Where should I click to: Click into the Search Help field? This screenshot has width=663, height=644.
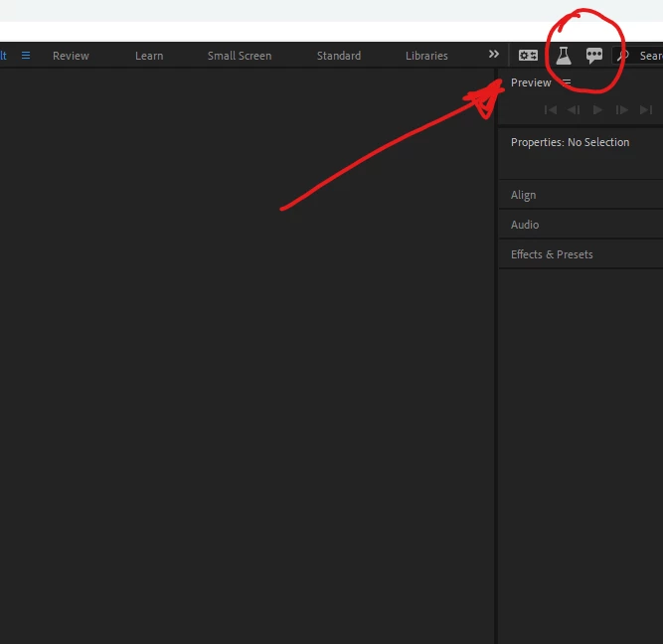coord(637,56)
